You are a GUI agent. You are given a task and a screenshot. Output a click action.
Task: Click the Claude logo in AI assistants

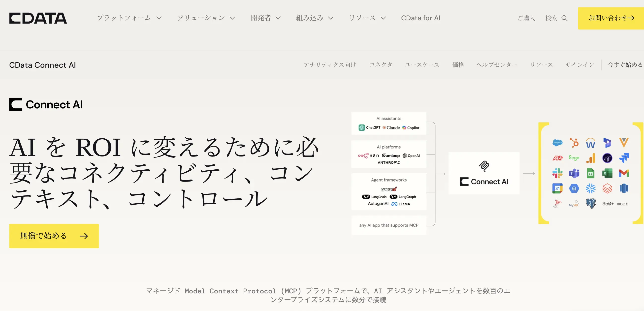click(391, 128)
